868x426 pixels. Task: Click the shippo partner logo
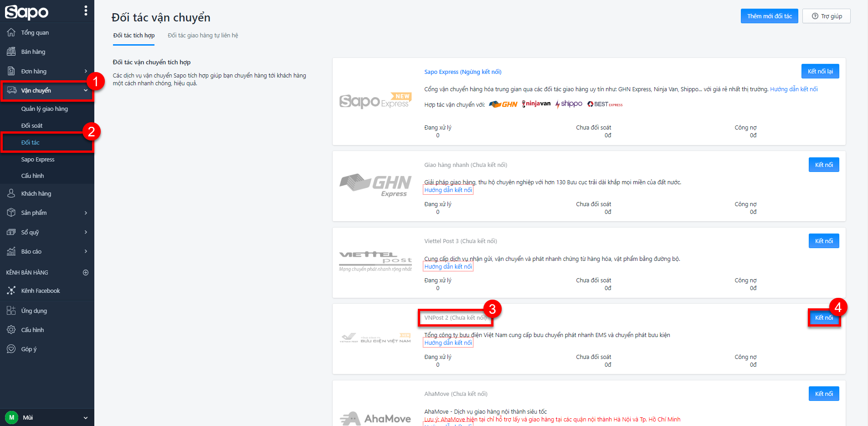point(569,104)
